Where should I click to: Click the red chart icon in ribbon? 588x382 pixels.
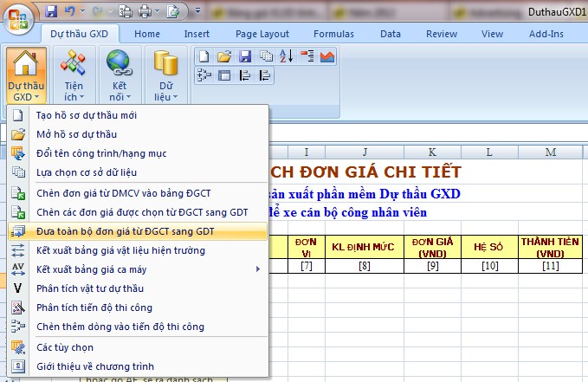(x=327, y=56)
